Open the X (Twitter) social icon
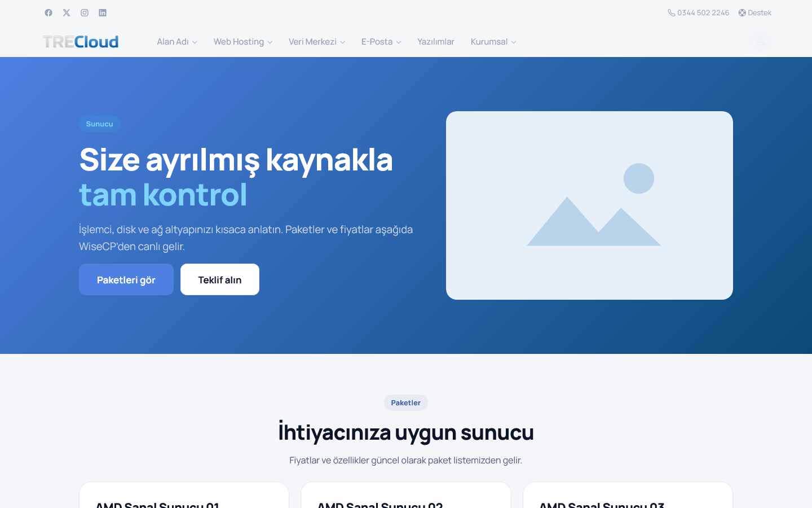 click(67, 12)
